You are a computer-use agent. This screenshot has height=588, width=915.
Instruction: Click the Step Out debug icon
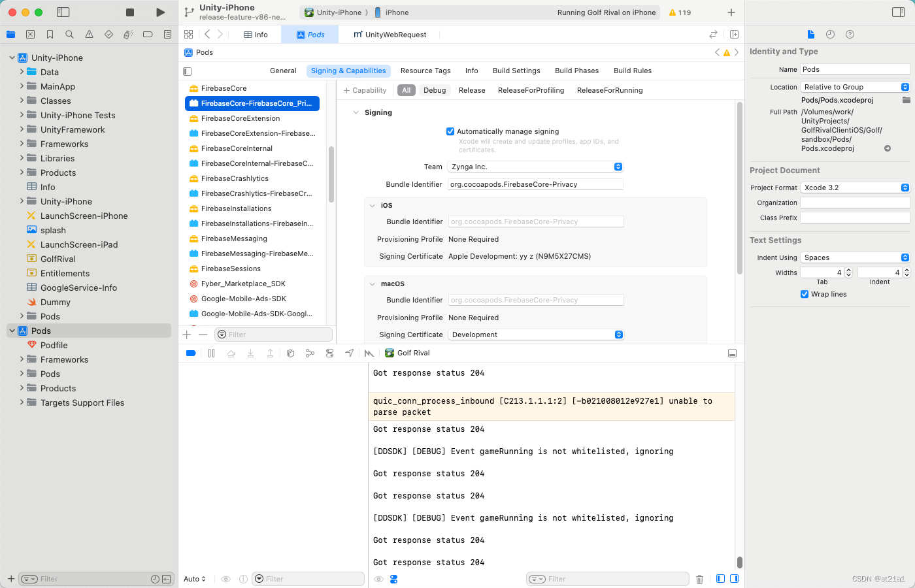pyautogui.click(x=270, y=353)
